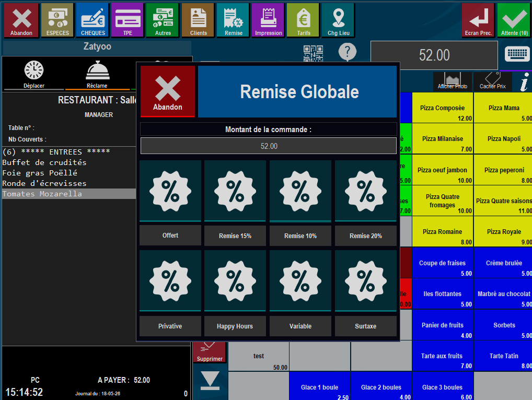The width and height of the screenshot is (532, 400).
Task: Click the ENTREES header line
Action: click(69, 152)
